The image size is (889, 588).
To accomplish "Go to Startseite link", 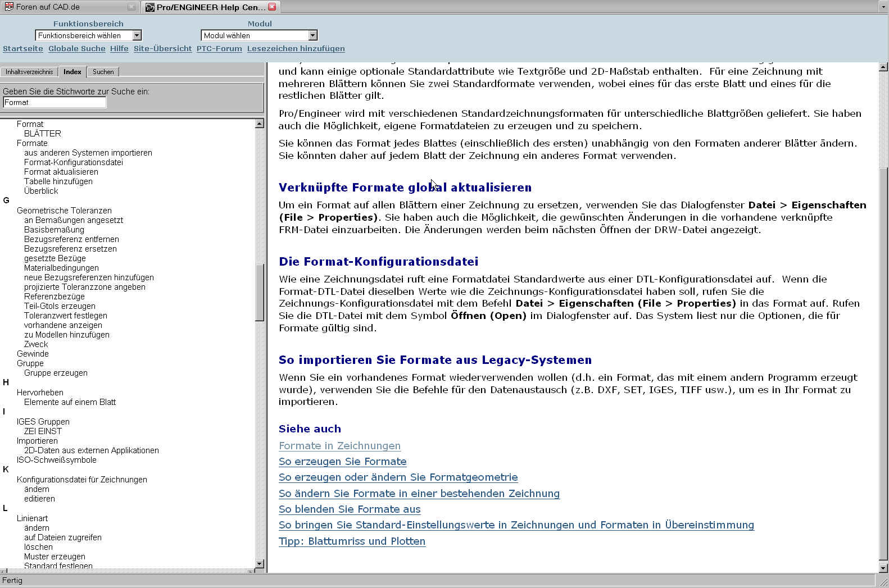I will pyautogui.click(x=23, y=49).
